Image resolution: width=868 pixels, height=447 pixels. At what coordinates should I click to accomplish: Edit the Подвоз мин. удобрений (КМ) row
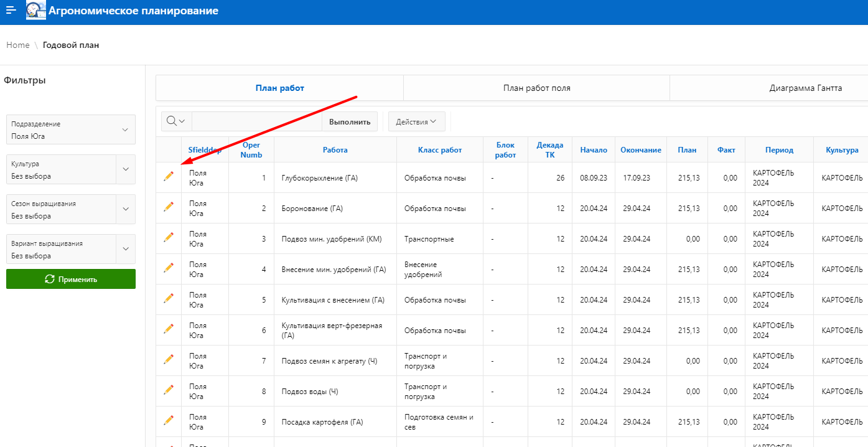168,238
